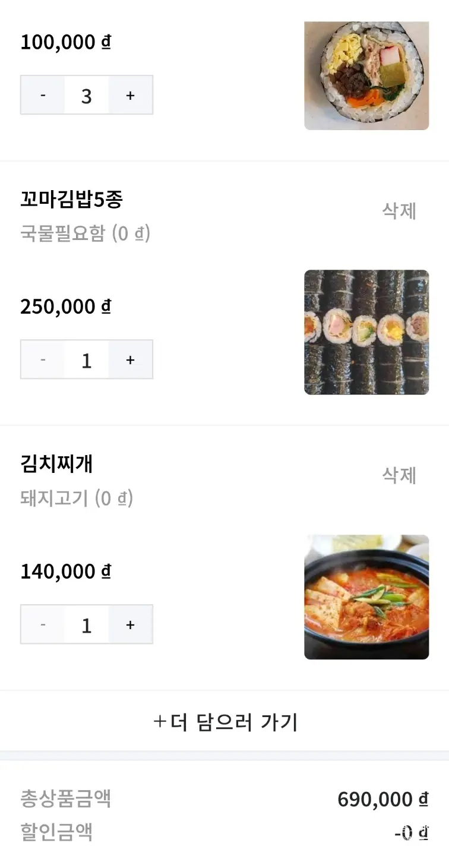449x868 pixels.
Task: Click the 김치찌개 quantity field
Action: pos(87,624)
